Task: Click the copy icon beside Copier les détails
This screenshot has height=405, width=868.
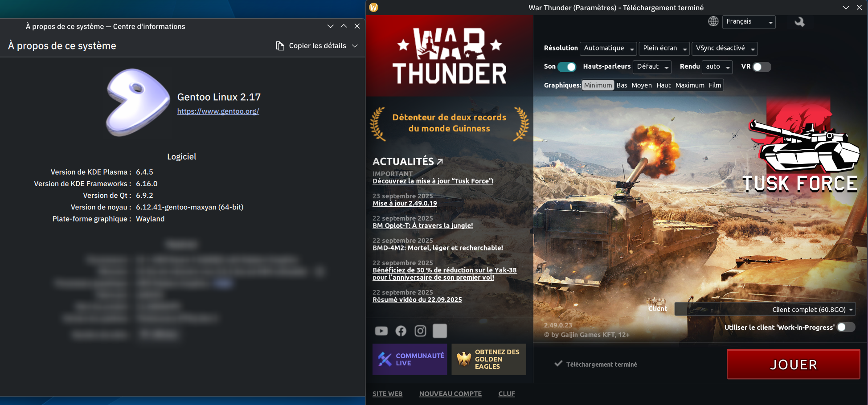Action: click(280, 46)
